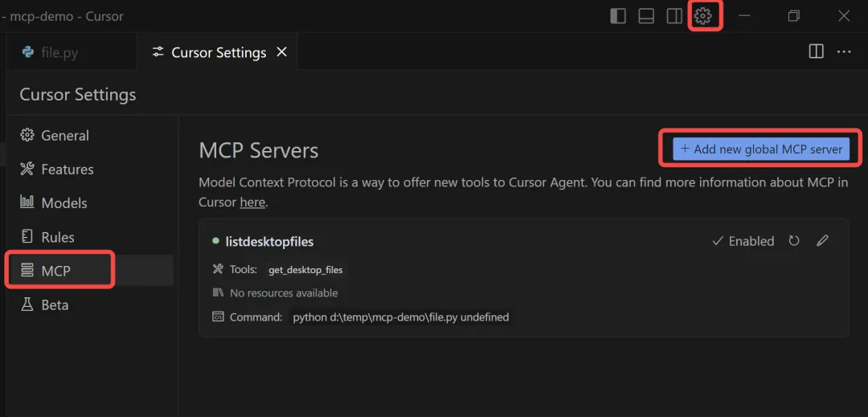
Task: Toggle the primary sidebar layout icon
Action: (x=618, y=17)
